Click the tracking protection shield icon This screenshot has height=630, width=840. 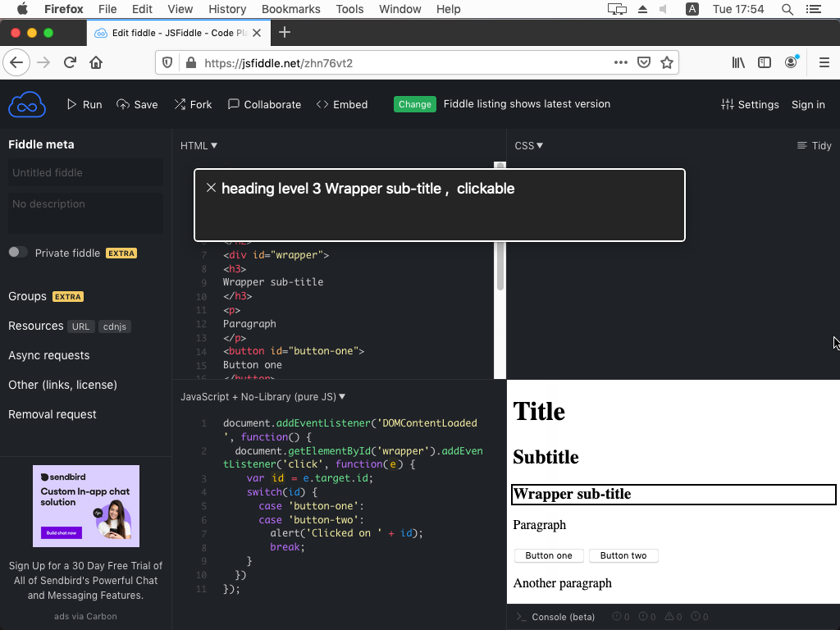click(x=167, y=62)
